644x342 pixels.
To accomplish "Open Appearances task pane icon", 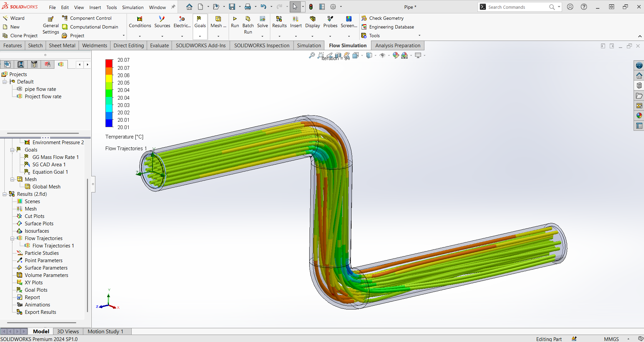I will point(639,115).
